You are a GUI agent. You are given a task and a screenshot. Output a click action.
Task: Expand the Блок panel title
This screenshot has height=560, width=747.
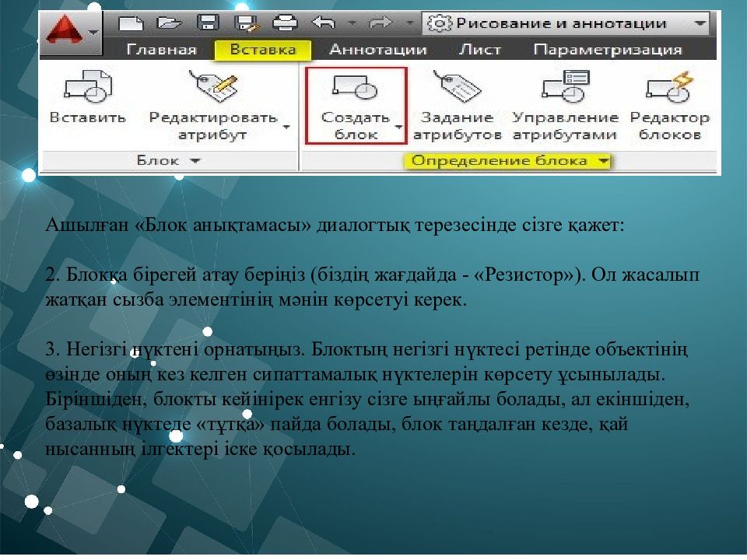[169, 160]
